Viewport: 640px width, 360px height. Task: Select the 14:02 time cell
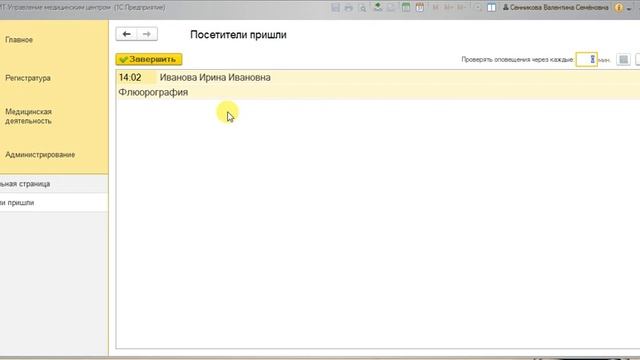click(x=136, y=78)
